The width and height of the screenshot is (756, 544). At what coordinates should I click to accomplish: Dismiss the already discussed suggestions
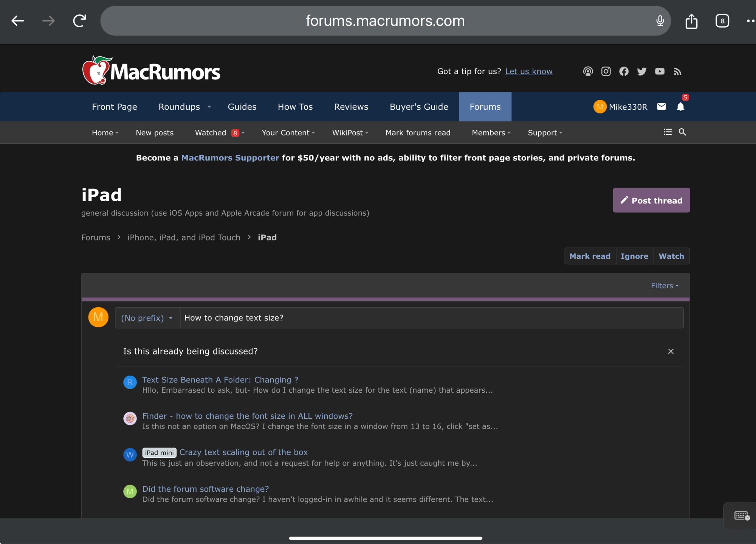coord(671,351)
